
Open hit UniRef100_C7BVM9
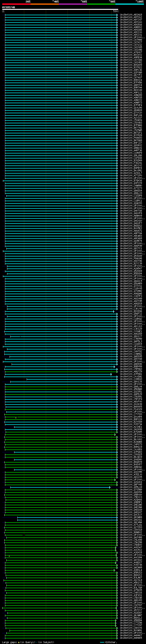click(131, 339)
